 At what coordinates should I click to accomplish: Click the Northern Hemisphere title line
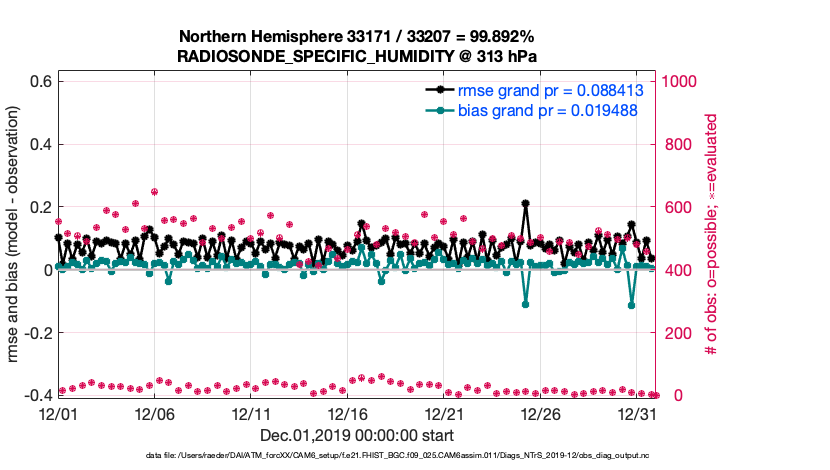coord(357,37)
